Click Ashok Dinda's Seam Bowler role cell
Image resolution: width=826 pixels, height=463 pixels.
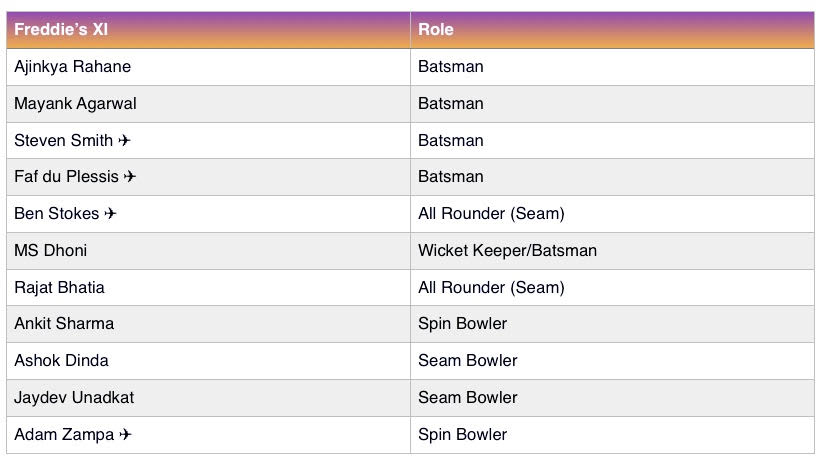coord(612,361)
